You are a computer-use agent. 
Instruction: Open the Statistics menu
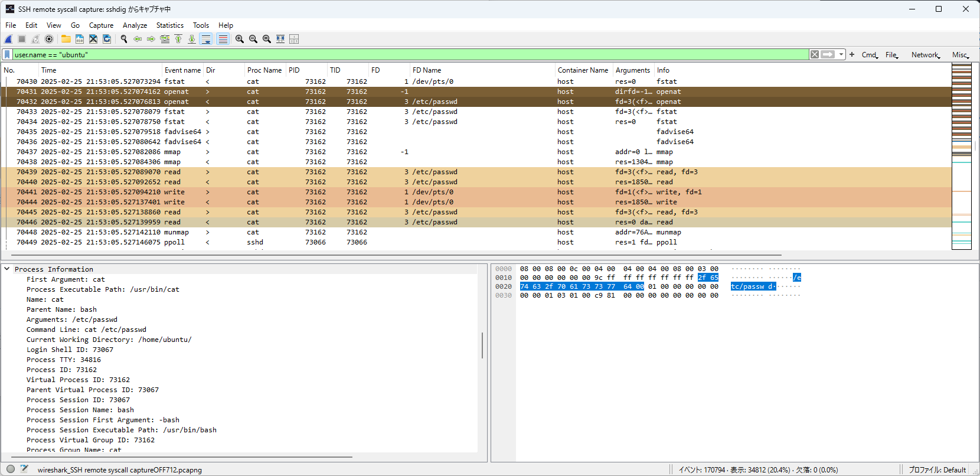tap(169, 25)
